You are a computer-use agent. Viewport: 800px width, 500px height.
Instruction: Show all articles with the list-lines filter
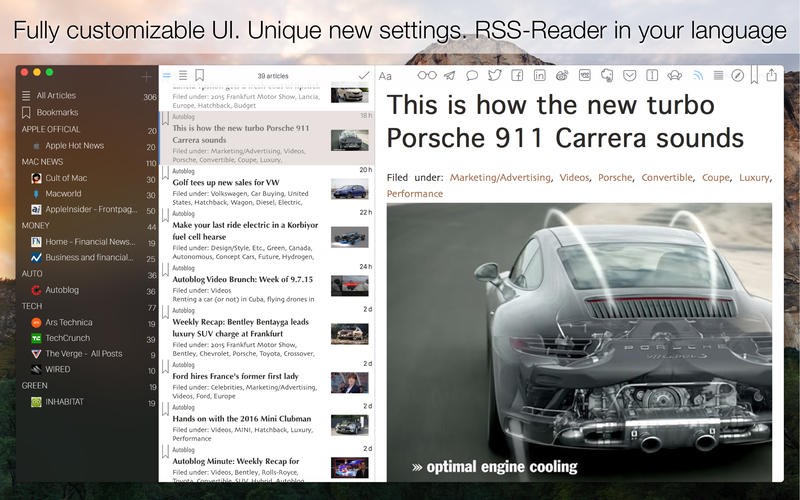[183, 76]
